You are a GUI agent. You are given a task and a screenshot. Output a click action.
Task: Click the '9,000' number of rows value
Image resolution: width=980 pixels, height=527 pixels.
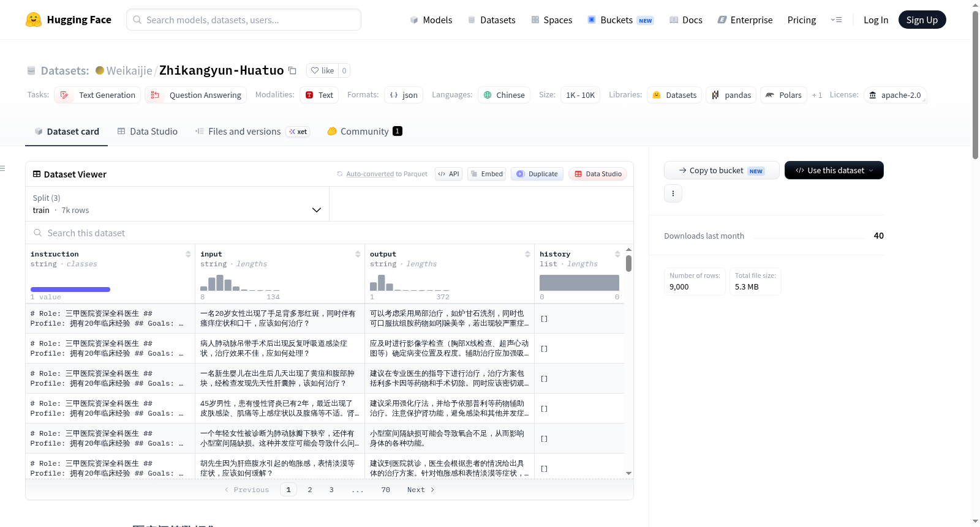pos(679,286)
